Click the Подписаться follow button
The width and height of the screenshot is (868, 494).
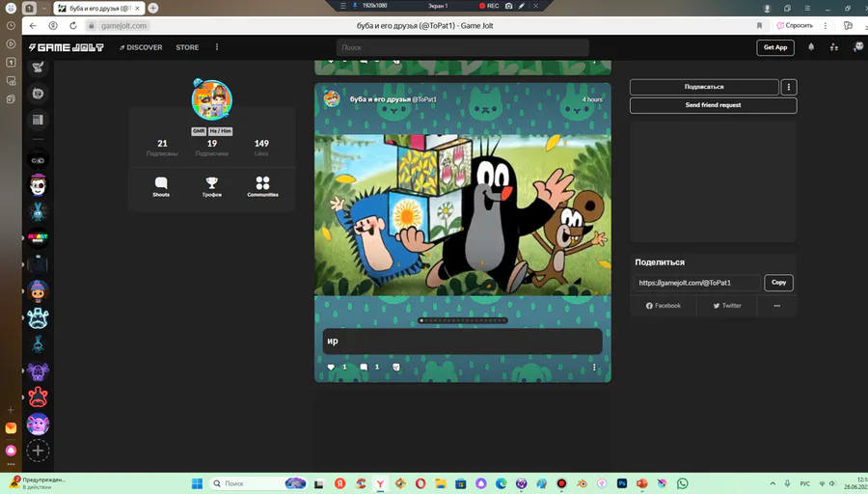(704, 87)
